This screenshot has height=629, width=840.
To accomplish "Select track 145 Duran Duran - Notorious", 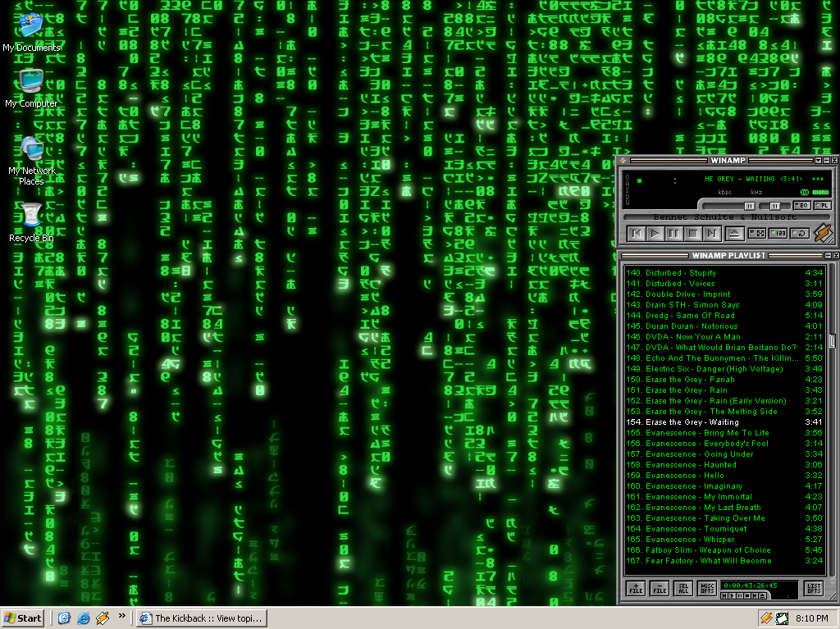I will (x=724, y=326).
